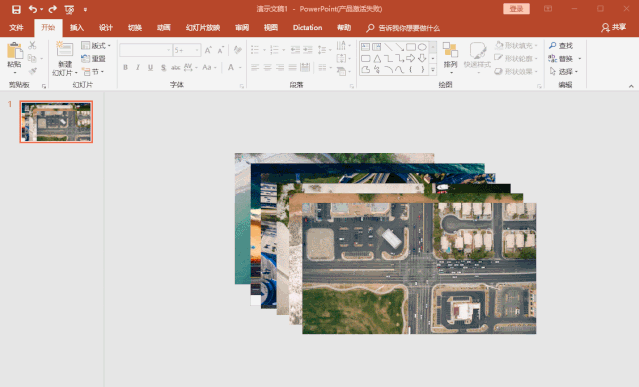Click the Redo arrow icon
Image resolution: width=639 pixels, height=387 pixels.
53,9
